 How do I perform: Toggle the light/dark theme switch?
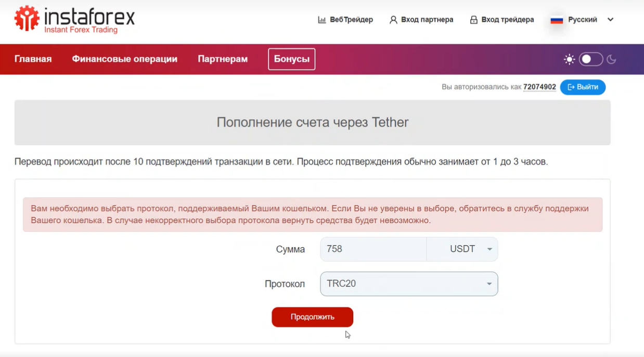(591, 59)
